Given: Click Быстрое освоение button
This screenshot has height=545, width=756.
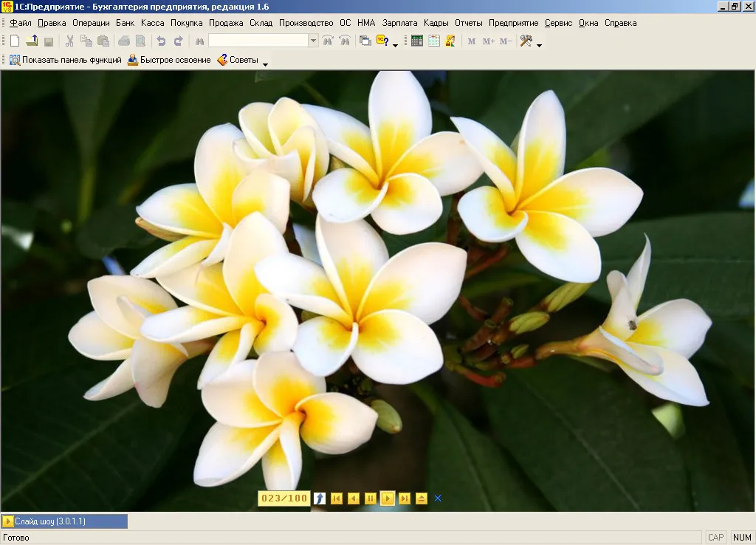Looking at the screenshot, I should coord(169,60).
